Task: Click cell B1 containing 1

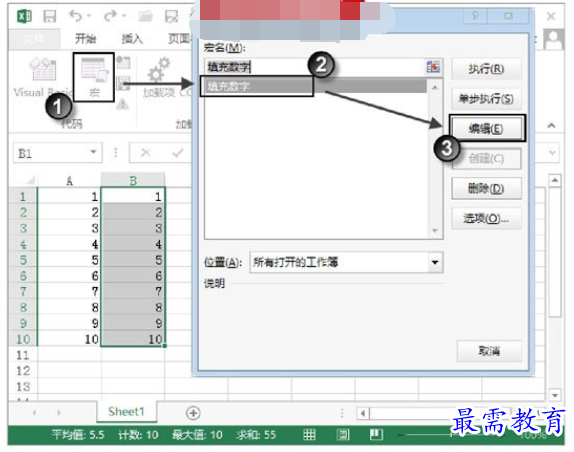Action: point(133,197)
